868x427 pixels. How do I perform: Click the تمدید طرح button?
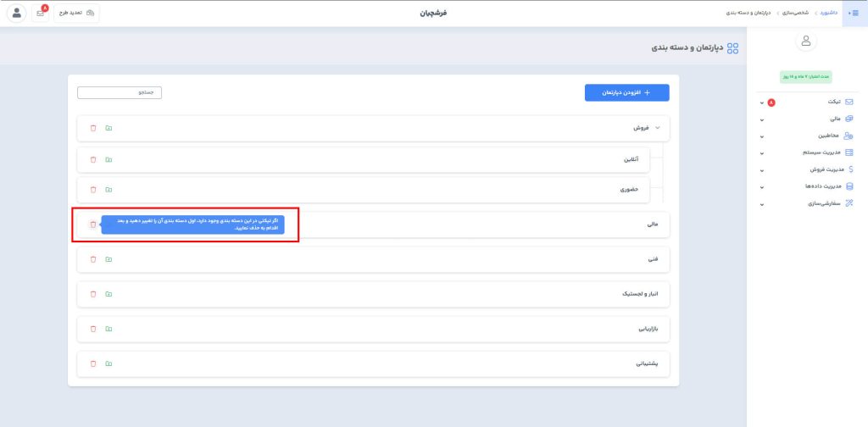77,14
